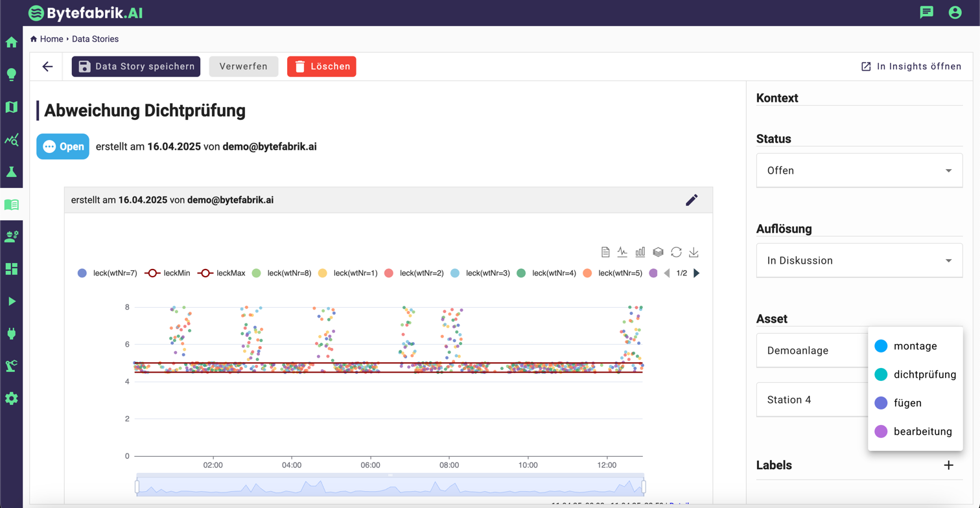Refresh the chart with the restore icon
This screenshot has height=508, width=980.
676,252
